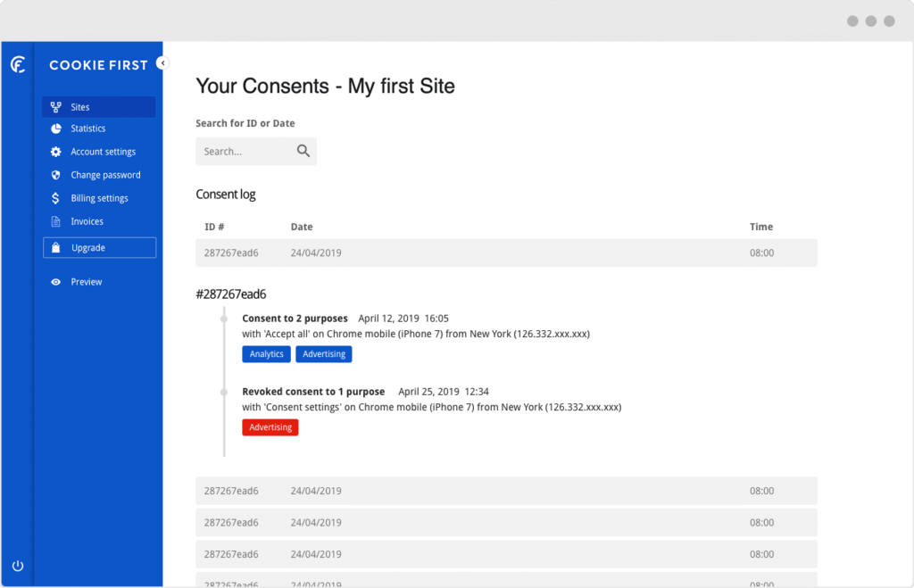Click the search magnifier icon
Image resolution: width=914 pixels, height=588 pixels.
[303, 151]
